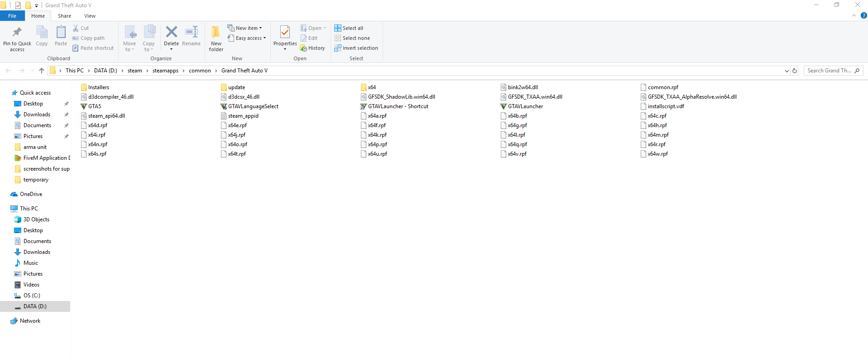Click Select all in the ribbon
The height and width of the screenshot is (358, 868).
coord(349,28)
